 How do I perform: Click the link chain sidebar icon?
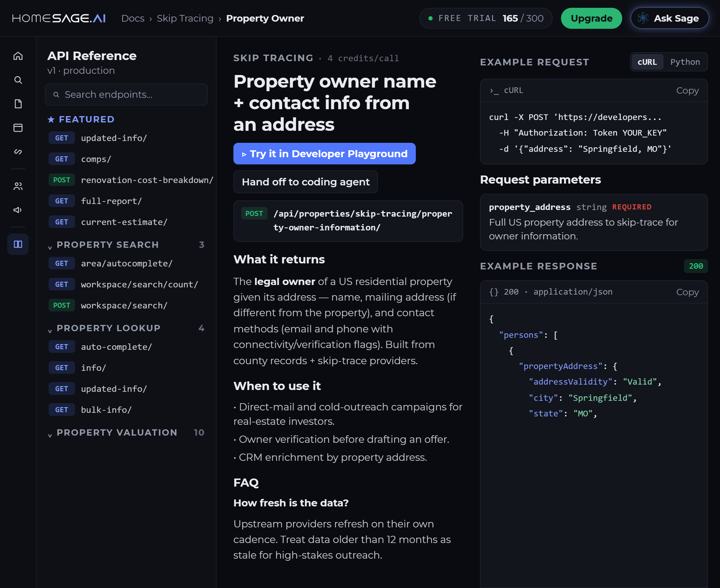pyautogui.click(x=18, y=151)
